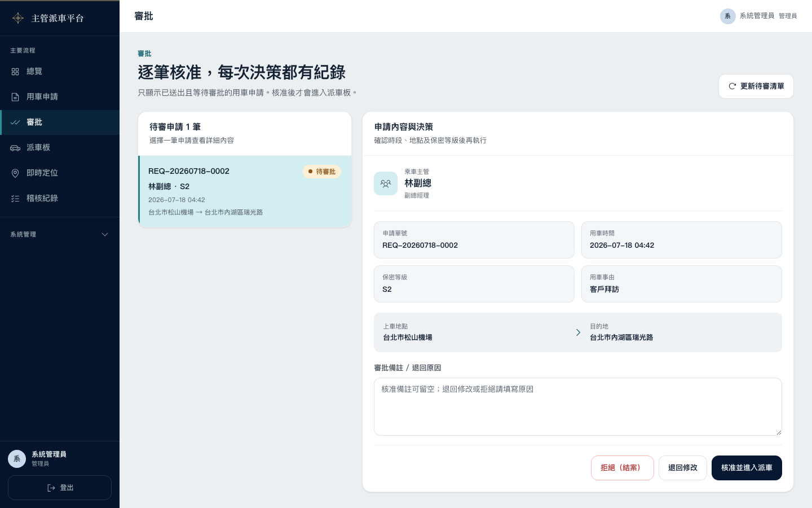The height and width of the screenshot is (508, 812).
Task: Click 核准並進入派車 button
Action: click(747, 468)
